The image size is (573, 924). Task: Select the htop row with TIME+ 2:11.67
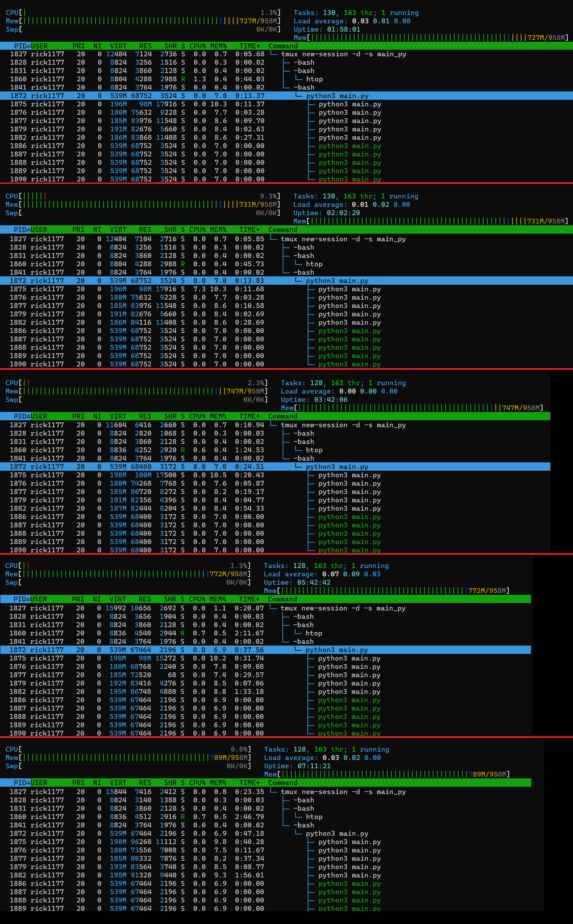pyautogui.click(x=265, y=633)
